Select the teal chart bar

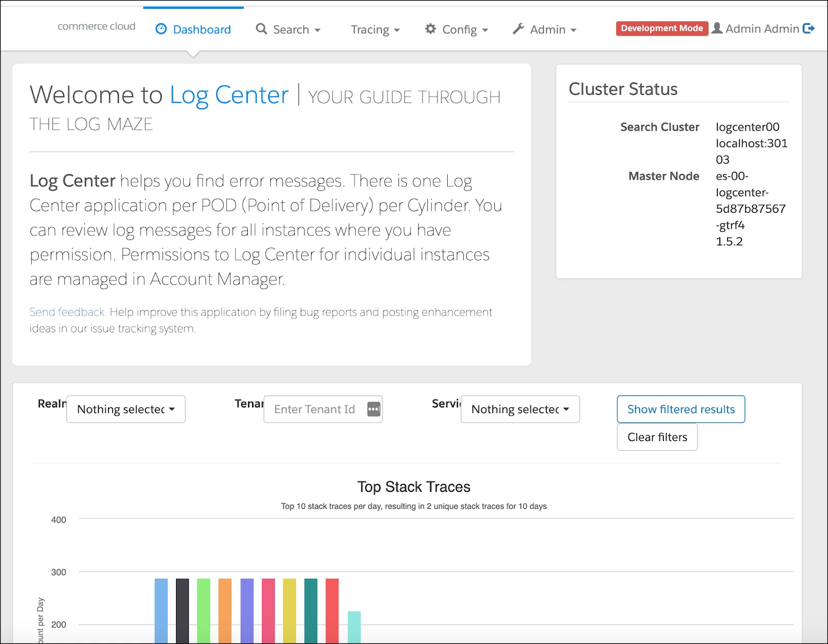(310, 611)
